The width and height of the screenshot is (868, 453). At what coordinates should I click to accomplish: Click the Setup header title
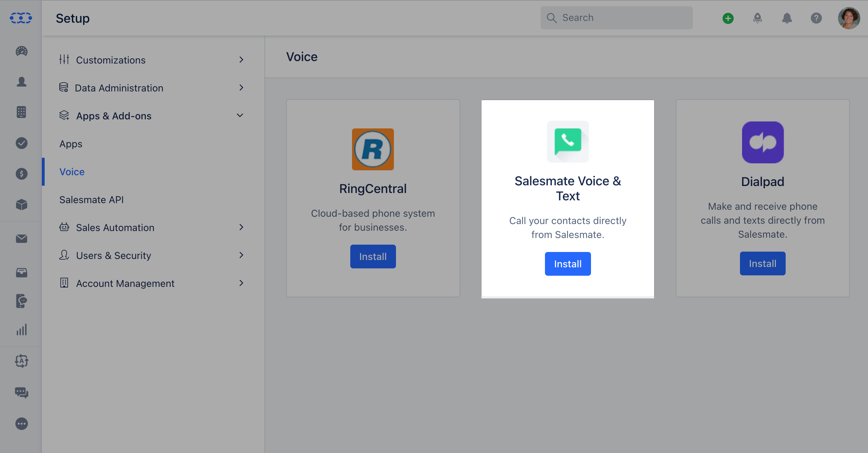73,18
